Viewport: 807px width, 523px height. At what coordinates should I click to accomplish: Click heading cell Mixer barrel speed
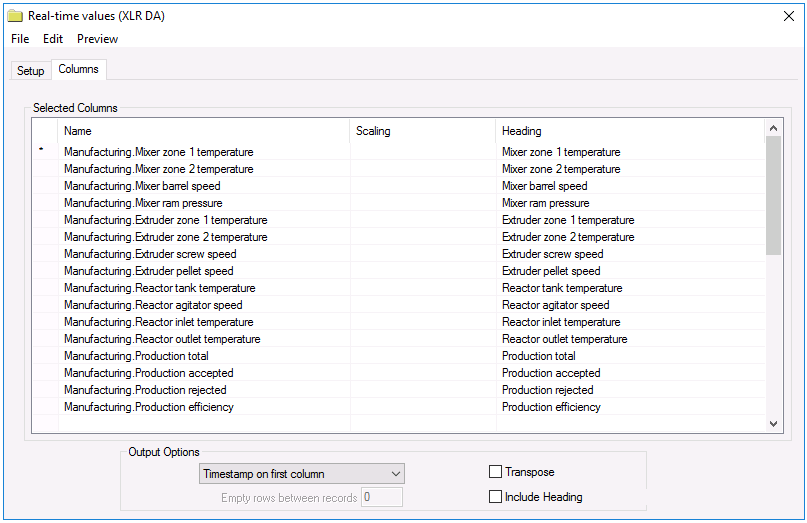(630, 186)
